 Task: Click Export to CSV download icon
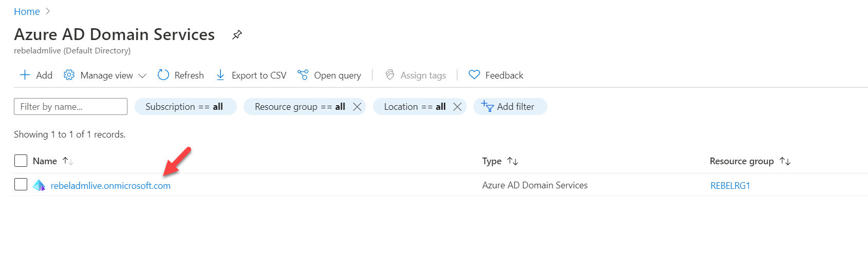[x=220, y=75]
